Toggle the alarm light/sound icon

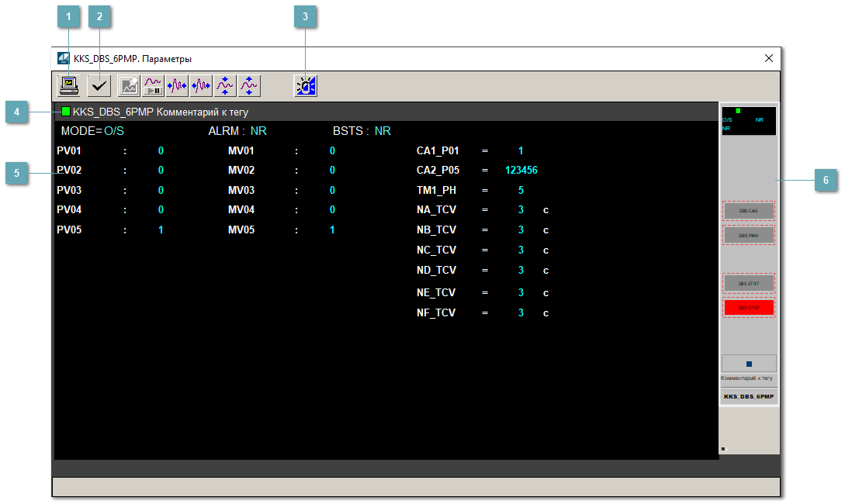[306, 85]
